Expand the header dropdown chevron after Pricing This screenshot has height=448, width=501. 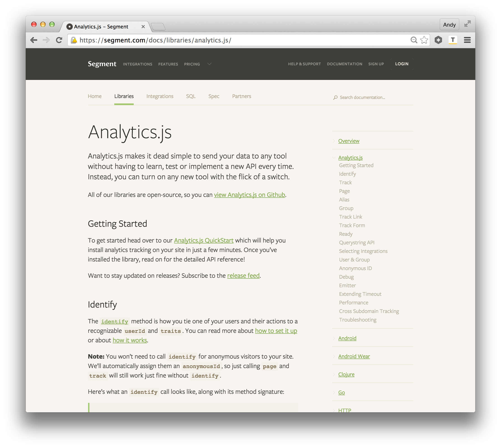[x=209, y=64]
